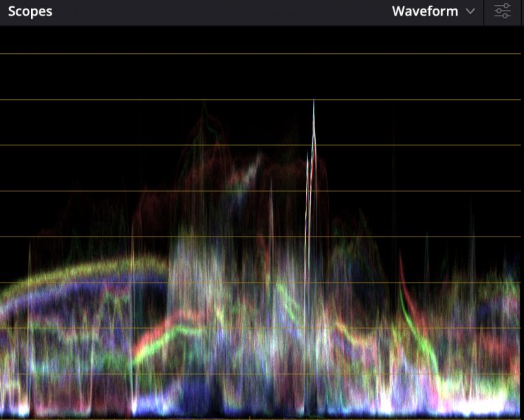
Task: Click the vertical divider beside settings icon
Action: coord(484,12)
